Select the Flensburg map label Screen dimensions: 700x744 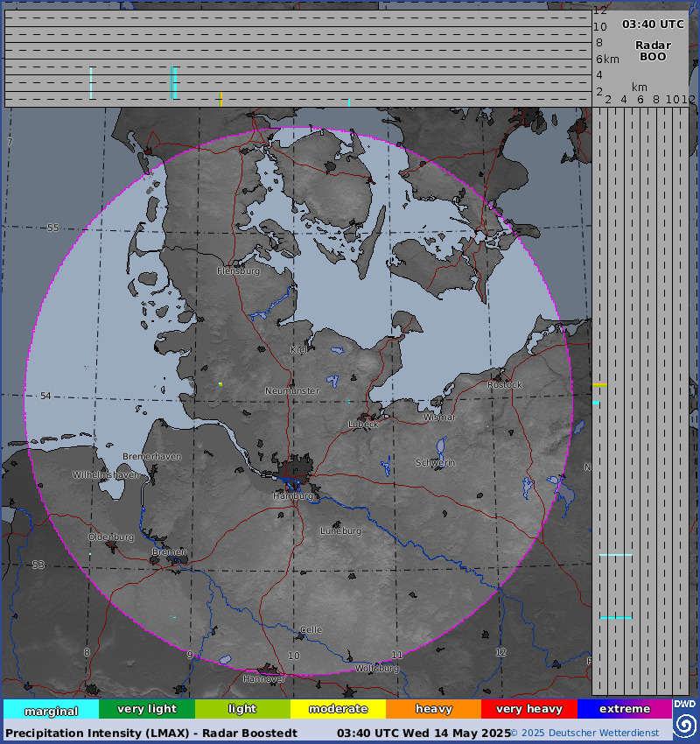(x=238, y=271)
